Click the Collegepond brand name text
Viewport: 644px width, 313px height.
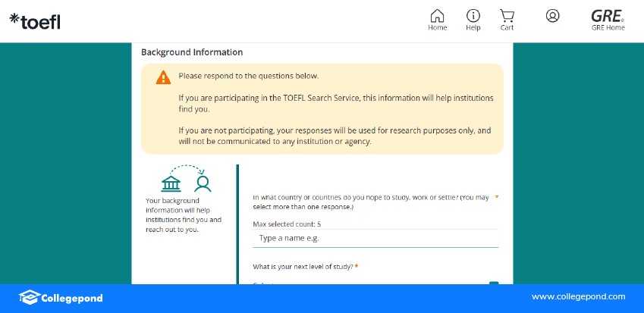72,298
